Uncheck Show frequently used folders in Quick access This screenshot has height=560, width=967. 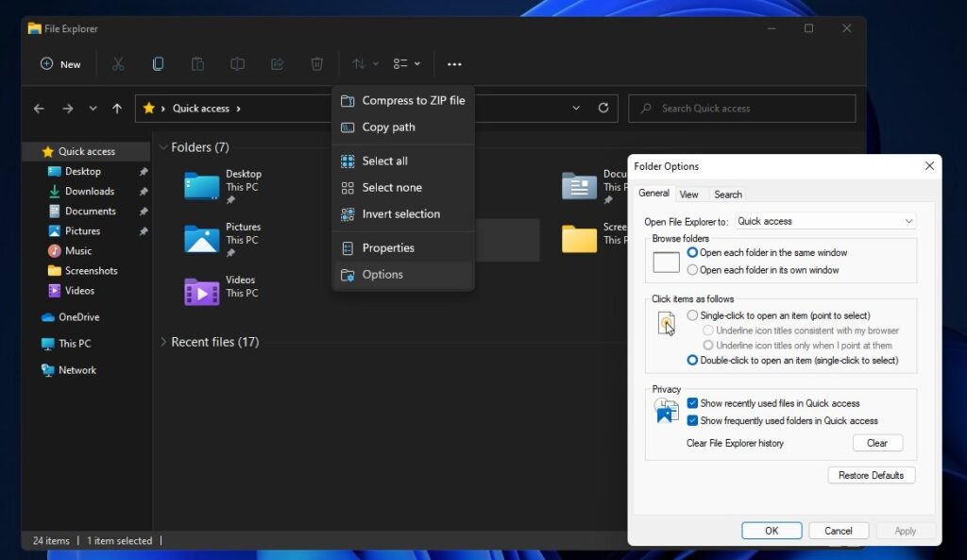point(693,420)
